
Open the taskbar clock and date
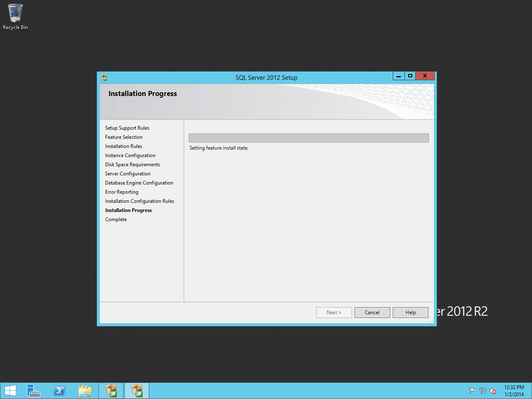coord(514,391)
